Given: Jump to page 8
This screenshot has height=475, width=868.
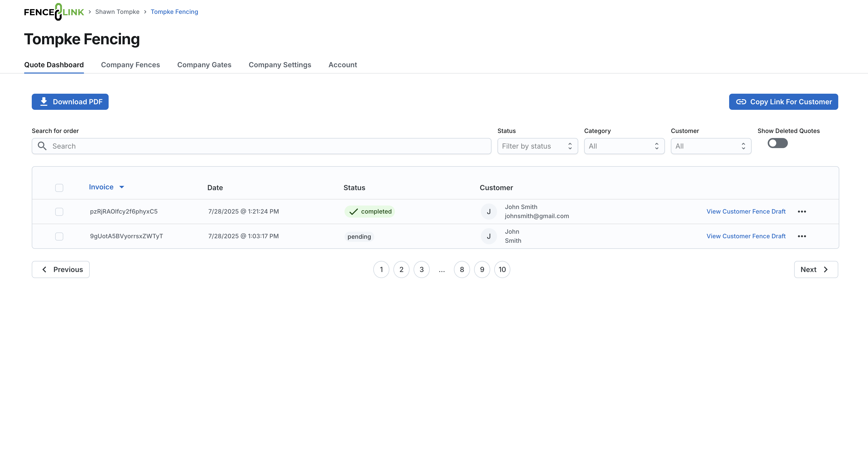Looking at the screenshot, I should pyautogui.click(x=462, y=270).
